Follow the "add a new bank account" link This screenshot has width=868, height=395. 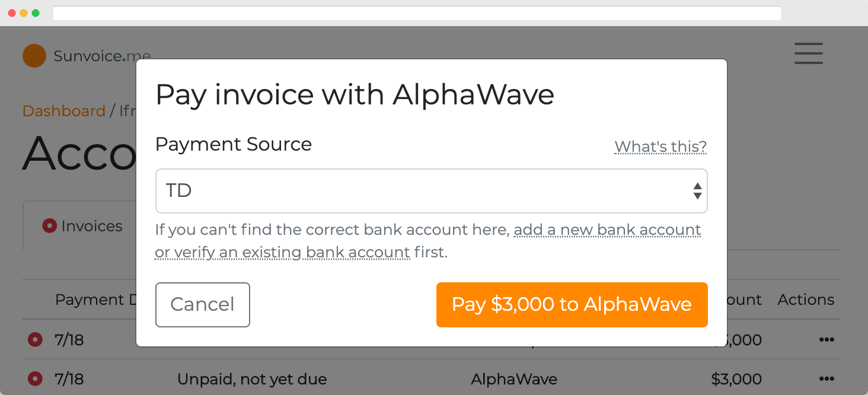pyautogui.click(x=607, y=230)
